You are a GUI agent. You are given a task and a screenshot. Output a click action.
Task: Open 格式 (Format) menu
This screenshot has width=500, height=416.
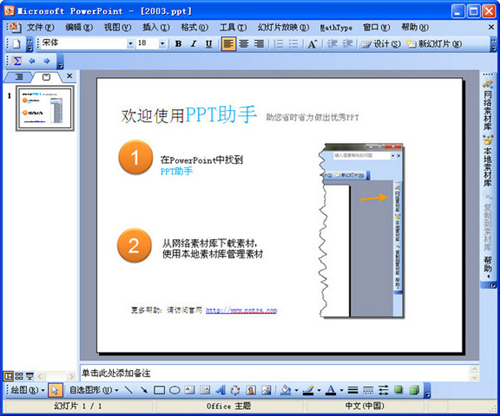[x=195, y=27]
